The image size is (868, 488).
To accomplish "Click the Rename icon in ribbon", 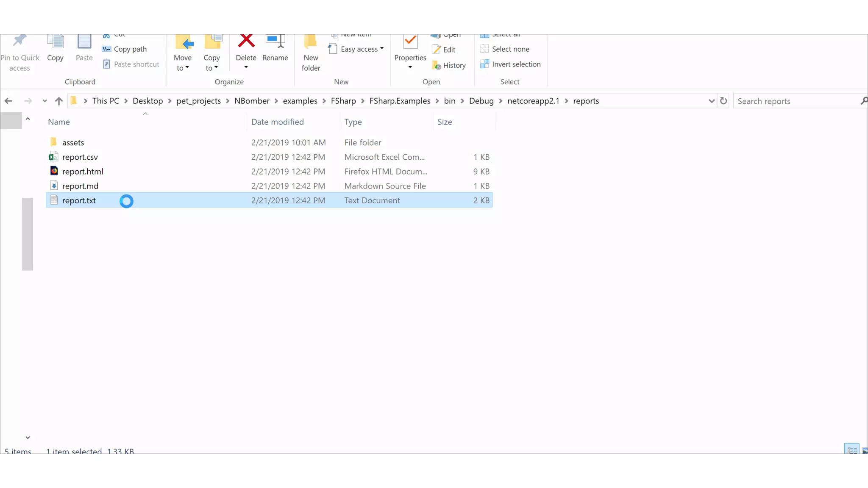I will coord(275,42).
